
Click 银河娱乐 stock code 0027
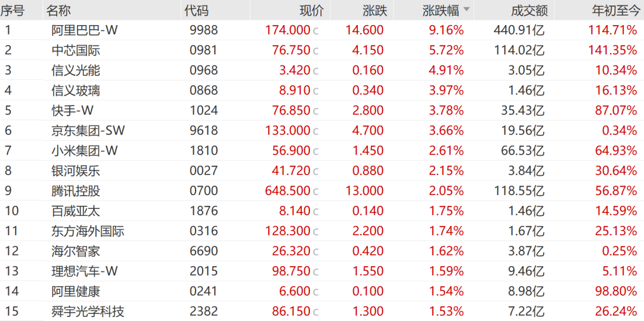point(204,171)
